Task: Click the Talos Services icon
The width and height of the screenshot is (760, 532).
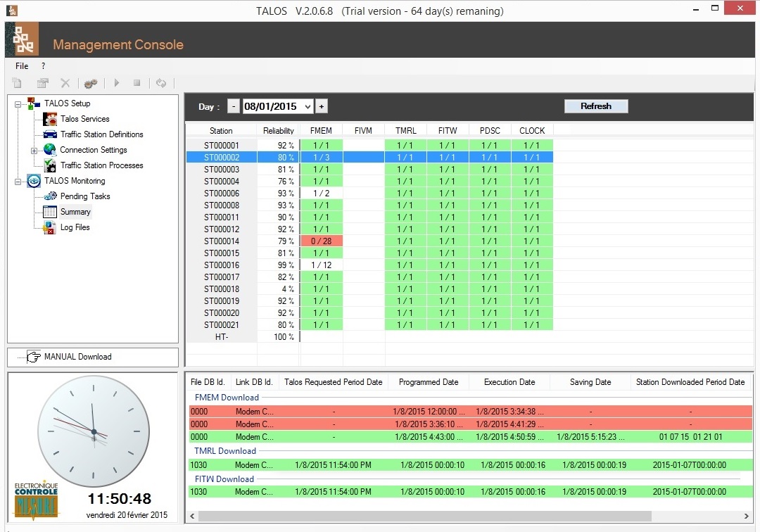Action: click(x=50, y=119)
